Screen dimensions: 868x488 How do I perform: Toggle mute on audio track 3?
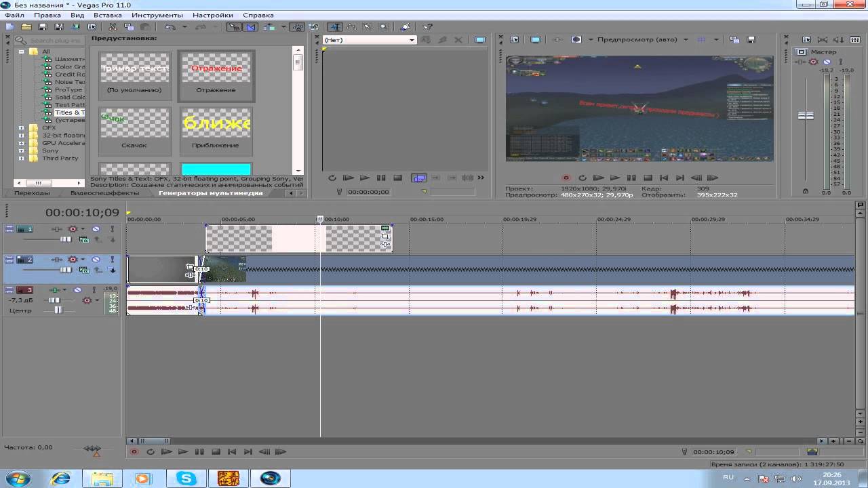pyautogui.click(x=78, y=290)
